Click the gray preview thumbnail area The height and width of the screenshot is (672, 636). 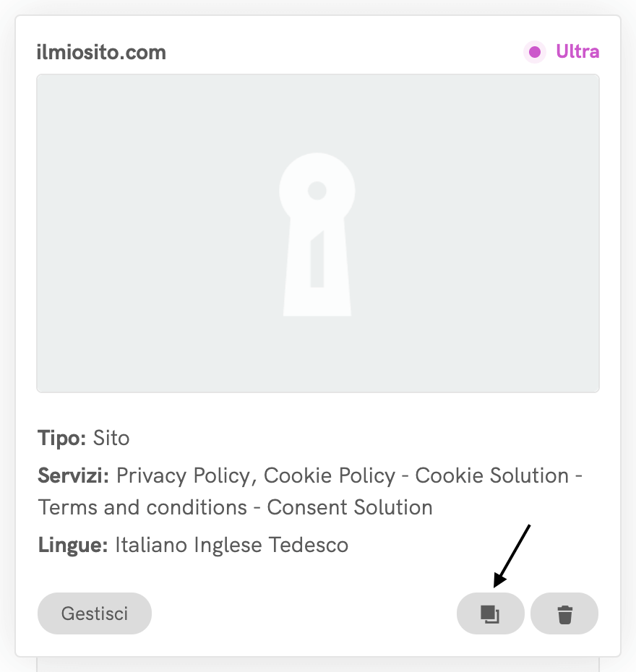[317, 231]
